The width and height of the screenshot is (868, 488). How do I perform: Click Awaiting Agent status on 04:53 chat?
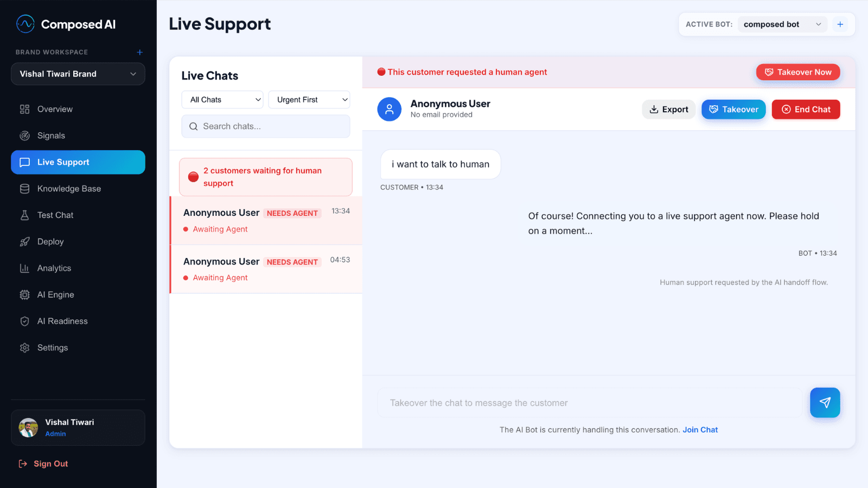point(215,278)
